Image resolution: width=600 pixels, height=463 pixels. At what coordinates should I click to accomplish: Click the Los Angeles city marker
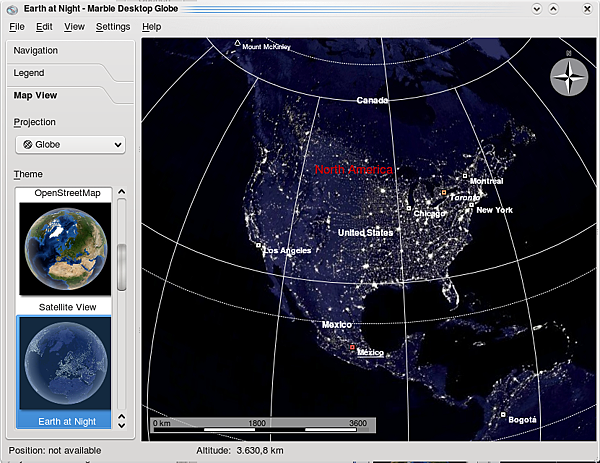coord(259,245)
